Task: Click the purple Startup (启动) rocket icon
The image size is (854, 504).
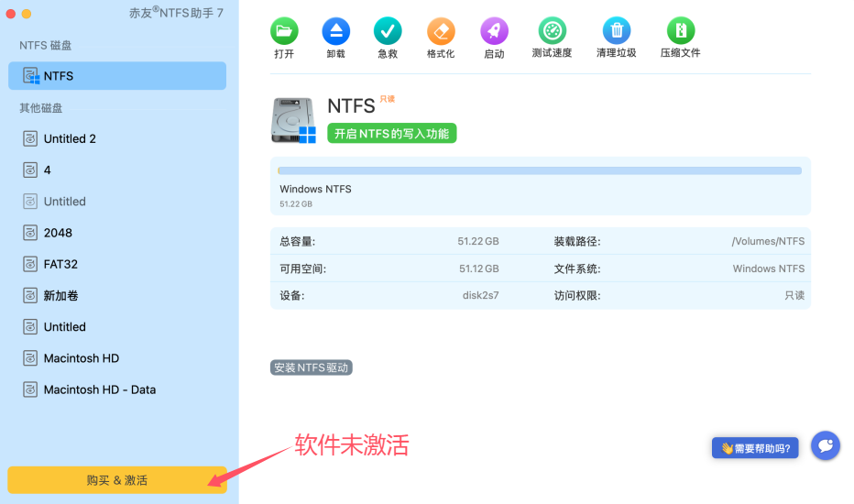Action: click(494, 31)
